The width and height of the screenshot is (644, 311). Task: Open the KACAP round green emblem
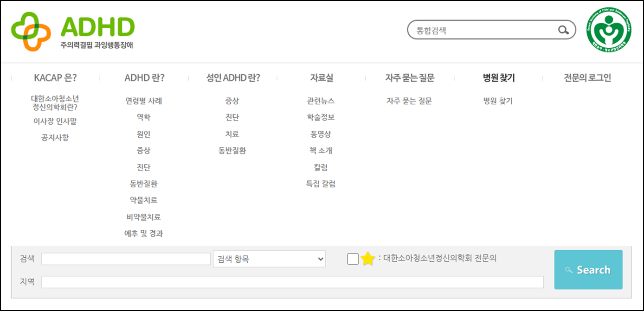click(609, 30)
